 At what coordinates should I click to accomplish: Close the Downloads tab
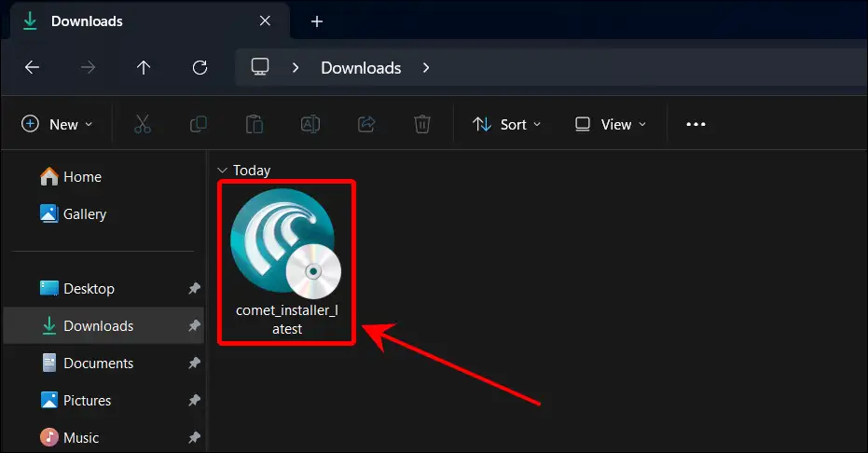coord(264,21)
